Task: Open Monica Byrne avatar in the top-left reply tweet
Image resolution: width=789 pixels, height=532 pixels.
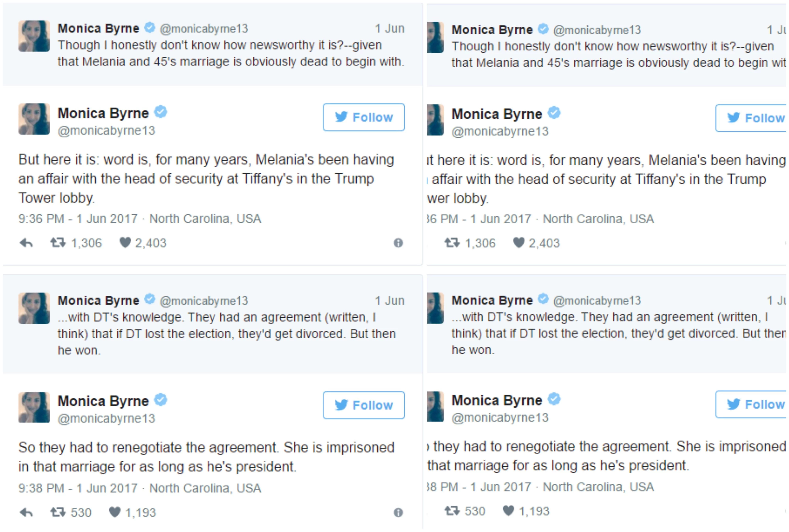Action: 34,36
